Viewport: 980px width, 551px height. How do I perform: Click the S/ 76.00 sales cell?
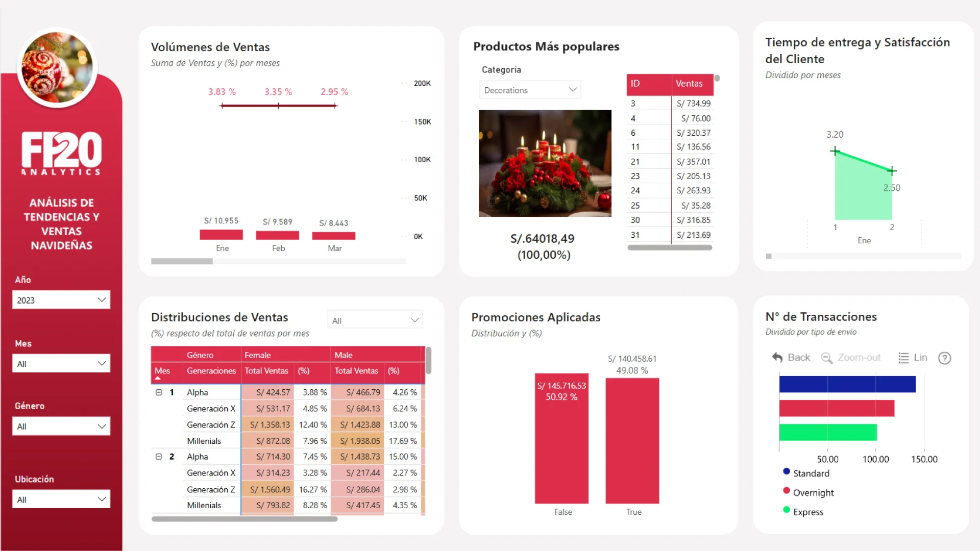click(x=696, y=118)
